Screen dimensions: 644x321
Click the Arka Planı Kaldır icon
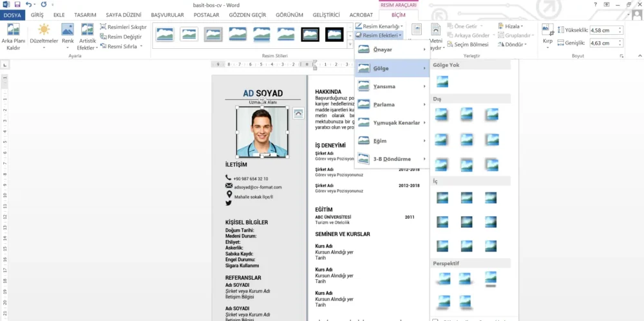(13, 30)
